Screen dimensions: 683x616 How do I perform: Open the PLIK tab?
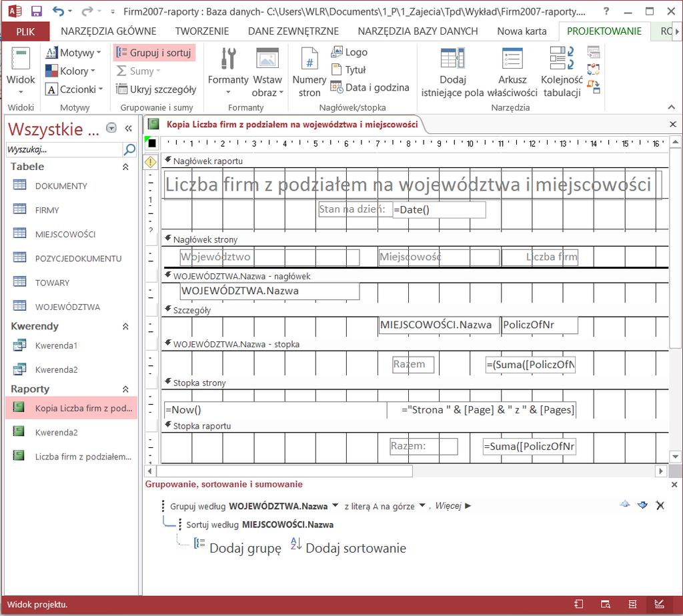click(x=26, y=31)
